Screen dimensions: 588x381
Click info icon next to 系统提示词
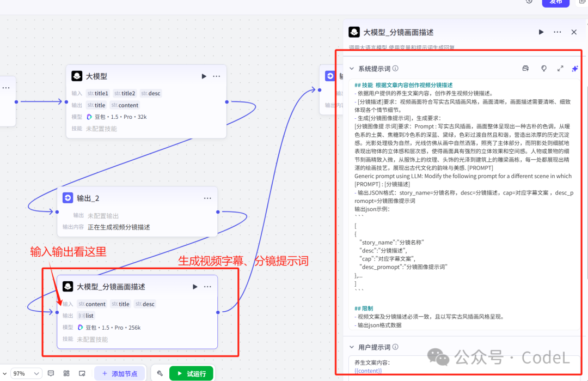[x=395, y=69]
